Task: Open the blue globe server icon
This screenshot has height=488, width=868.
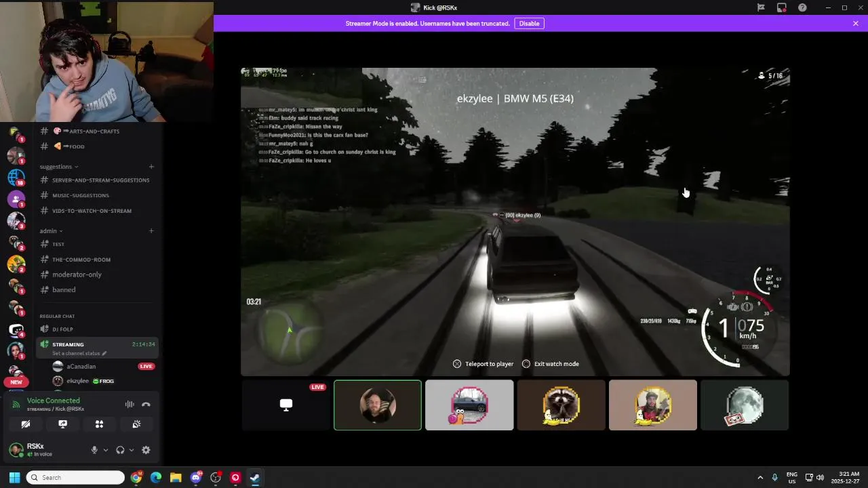Action: [x=16, y=177]
